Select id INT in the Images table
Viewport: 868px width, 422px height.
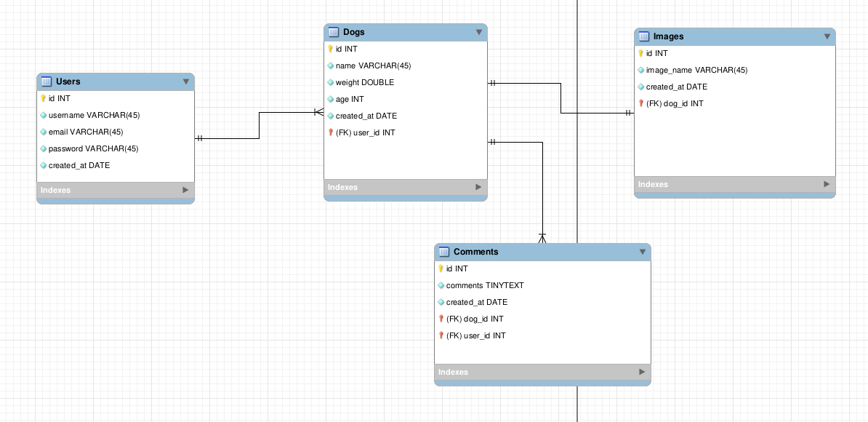pyautogui.click(x=656, y=54)
